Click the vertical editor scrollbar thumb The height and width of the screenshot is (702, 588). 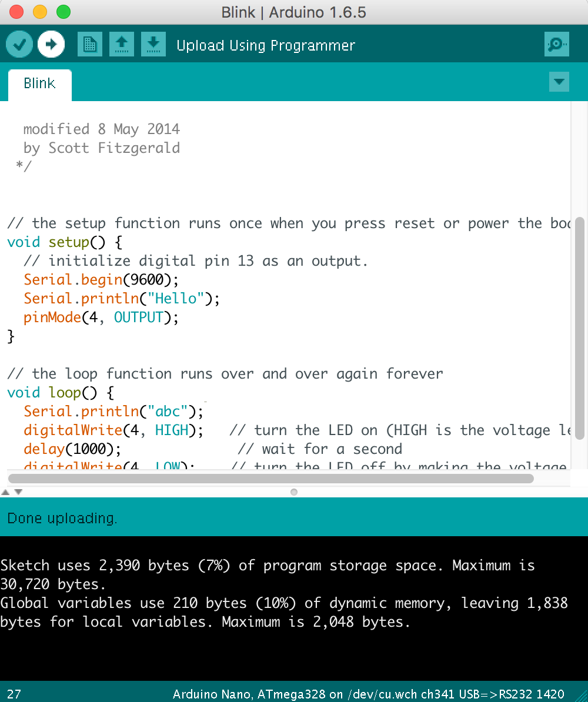pos(580,328)
